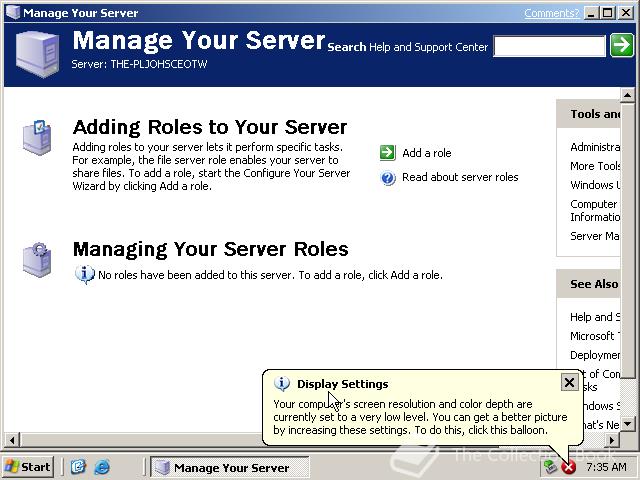Click the Help and Support search input field
This screenshot has height=480, width=640.
pyautogui.click(x=549, y=46)
